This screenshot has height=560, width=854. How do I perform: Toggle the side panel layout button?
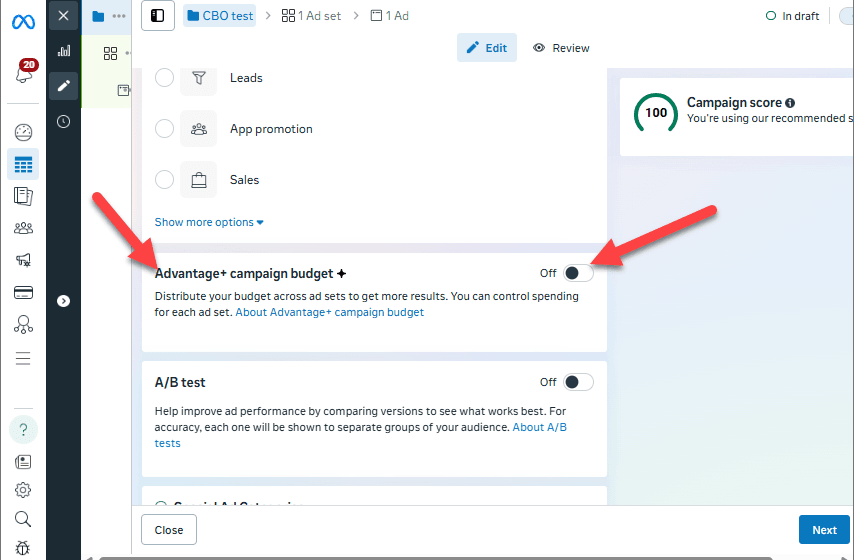pos(158,16)
